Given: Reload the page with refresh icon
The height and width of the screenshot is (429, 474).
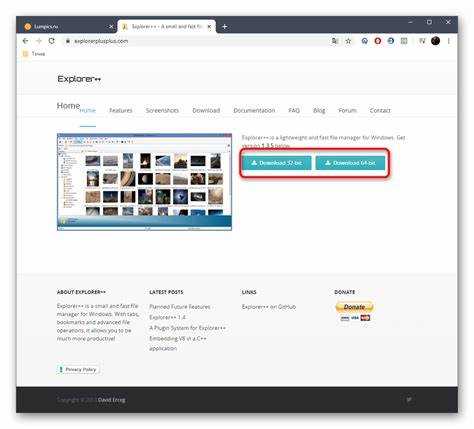Looking at the screenshot, I should (51, 41).
